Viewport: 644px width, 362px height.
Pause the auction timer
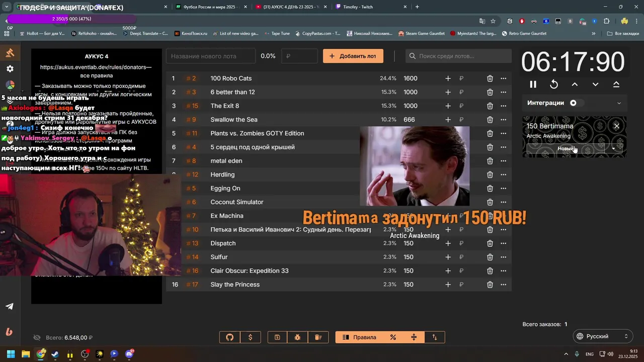(x=533, y=84)
